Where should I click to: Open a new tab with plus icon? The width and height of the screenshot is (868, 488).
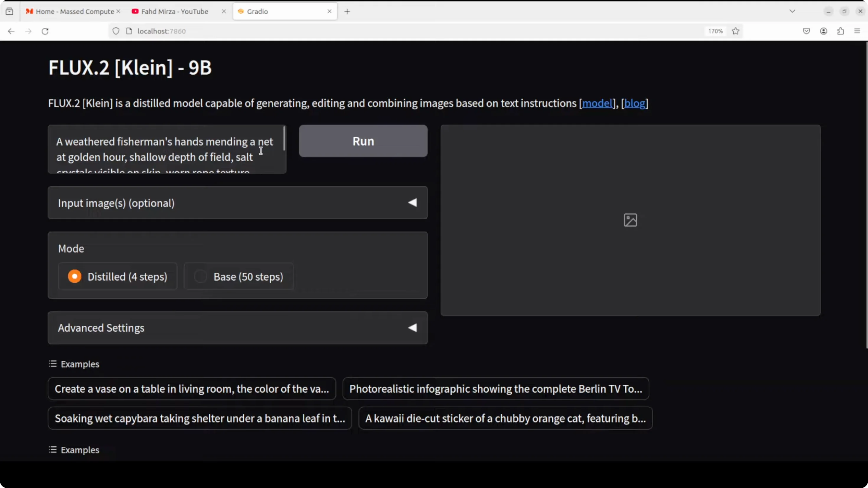click(x=347, y=12)
